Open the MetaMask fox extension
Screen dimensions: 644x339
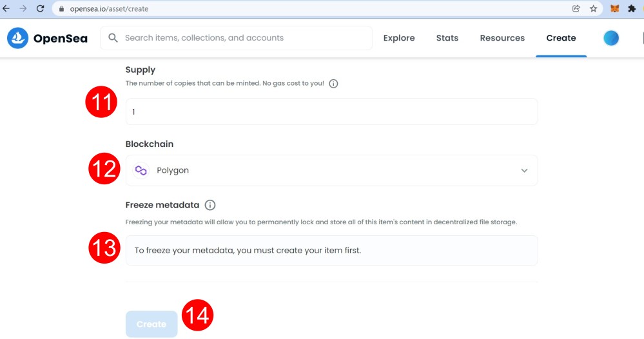[614, 8]
